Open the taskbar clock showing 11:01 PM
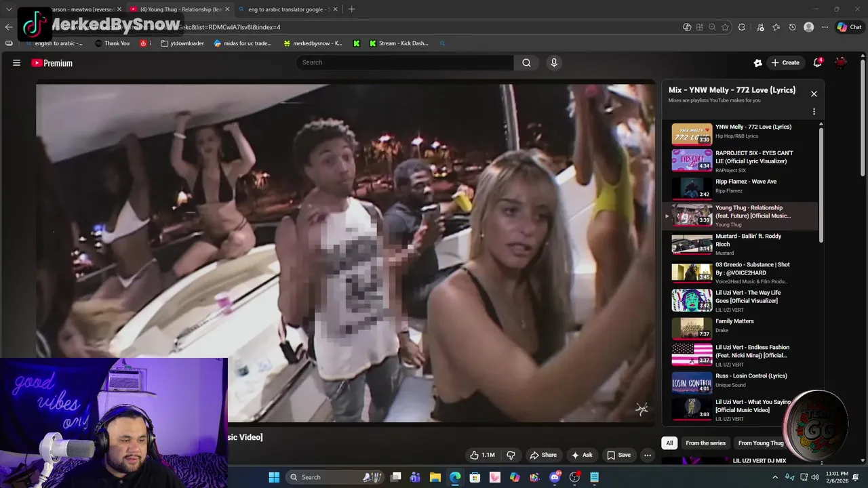 pos(836,477)
